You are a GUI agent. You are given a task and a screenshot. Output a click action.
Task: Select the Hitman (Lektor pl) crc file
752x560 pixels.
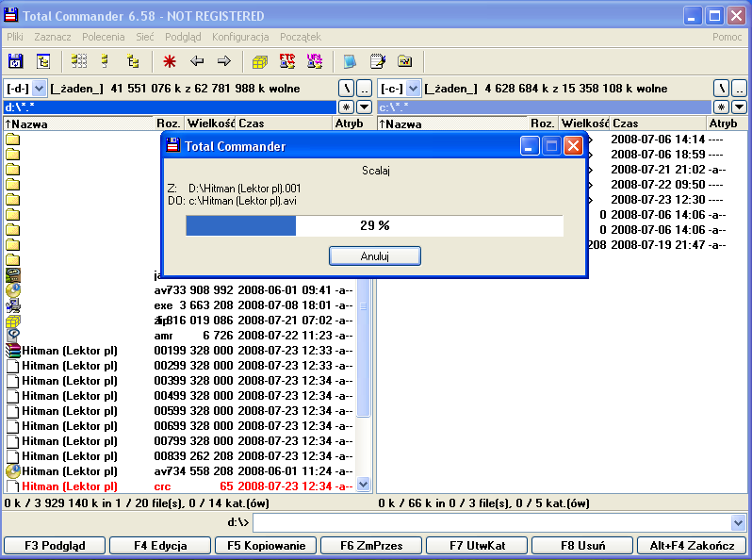(70, 486)
